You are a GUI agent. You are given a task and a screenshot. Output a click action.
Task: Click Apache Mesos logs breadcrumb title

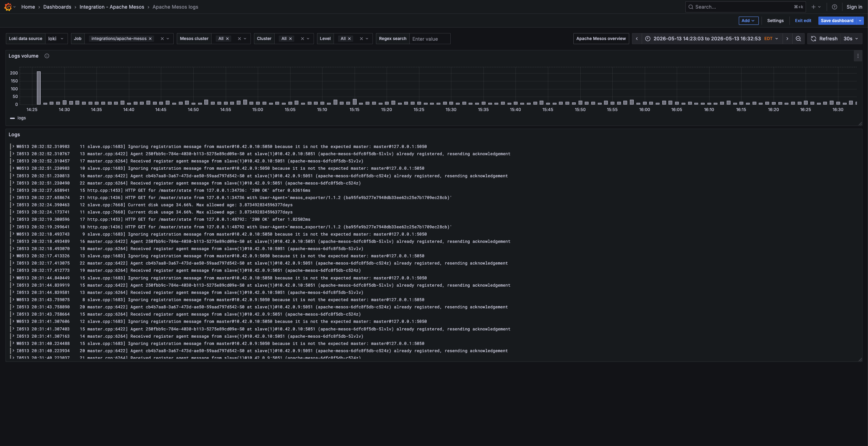pyautogui.click(x=175, y=7)
